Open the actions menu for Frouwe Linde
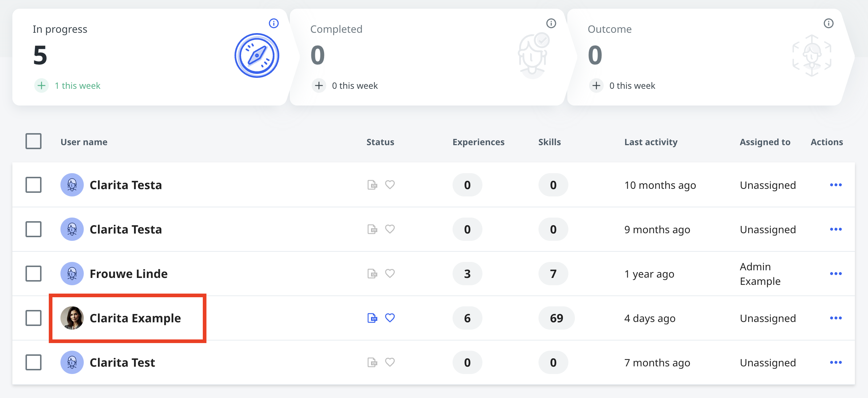 click(836, 274)
